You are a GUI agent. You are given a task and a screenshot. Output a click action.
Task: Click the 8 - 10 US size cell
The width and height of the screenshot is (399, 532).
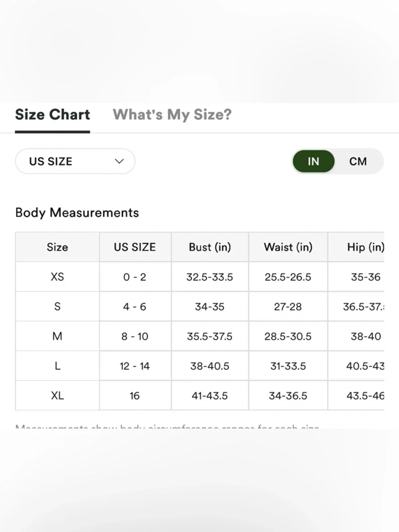coord(135,336)
